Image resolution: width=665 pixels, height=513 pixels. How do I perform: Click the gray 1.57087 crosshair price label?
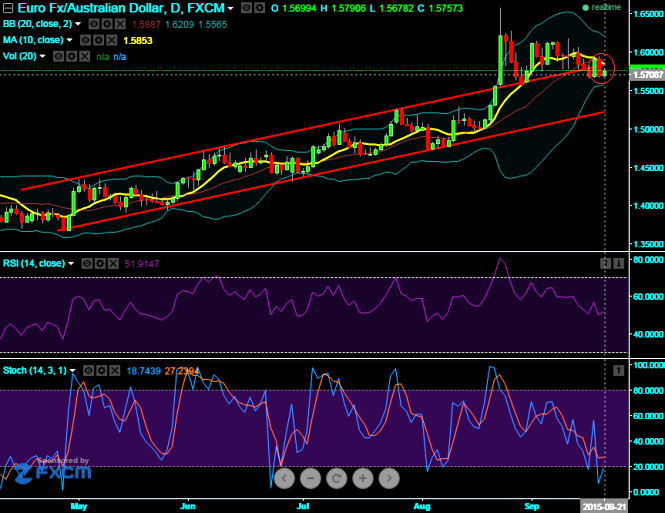point(647,75)
